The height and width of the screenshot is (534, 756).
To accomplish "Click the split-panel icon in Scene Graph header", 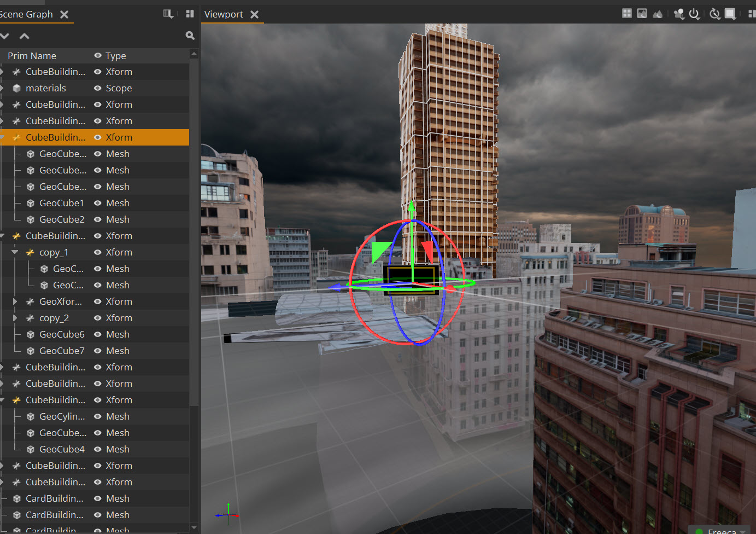I will (x=189, y=13).
